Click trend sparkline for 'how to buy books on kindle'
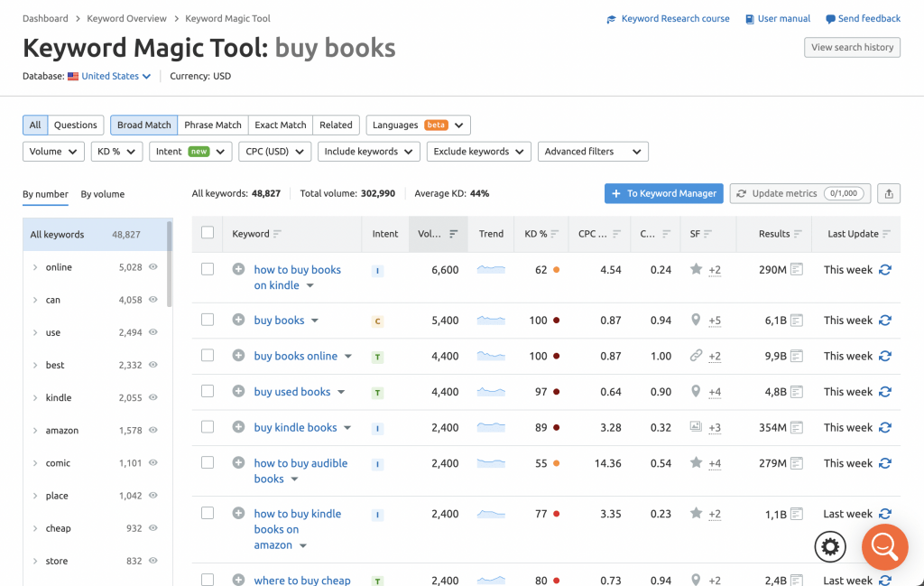Viewport: 924px width, 586px height. pyautogui.click(x=491, y=269)
